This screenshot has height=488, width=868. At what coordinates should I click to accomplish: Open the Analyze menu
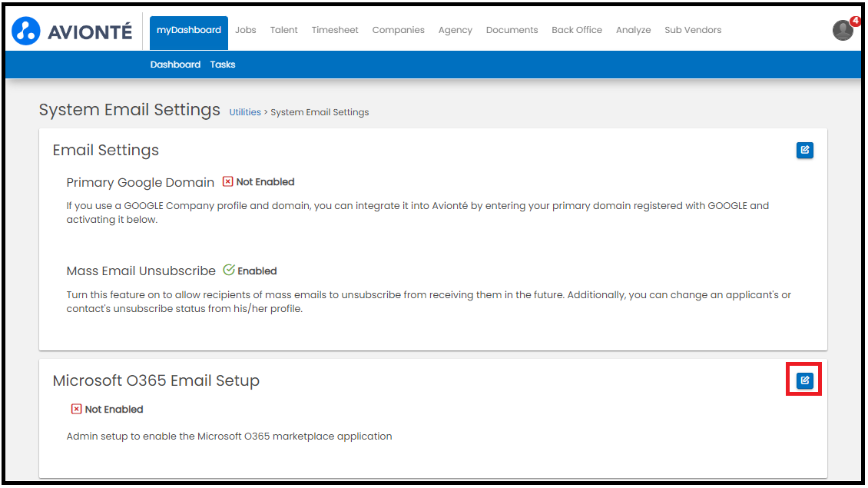pos(633,30)
